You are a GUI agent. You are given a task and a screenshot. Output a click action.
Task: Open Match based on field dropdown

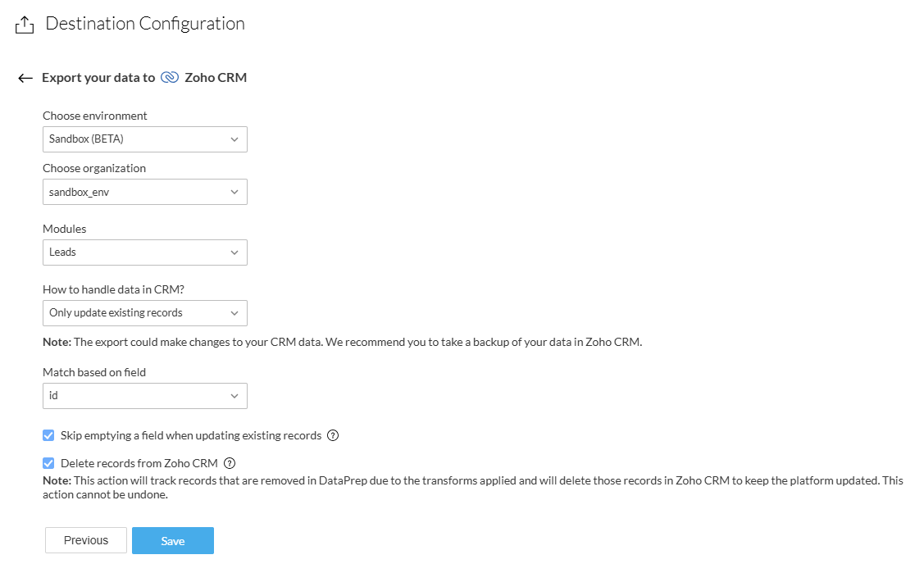[144, 396]
